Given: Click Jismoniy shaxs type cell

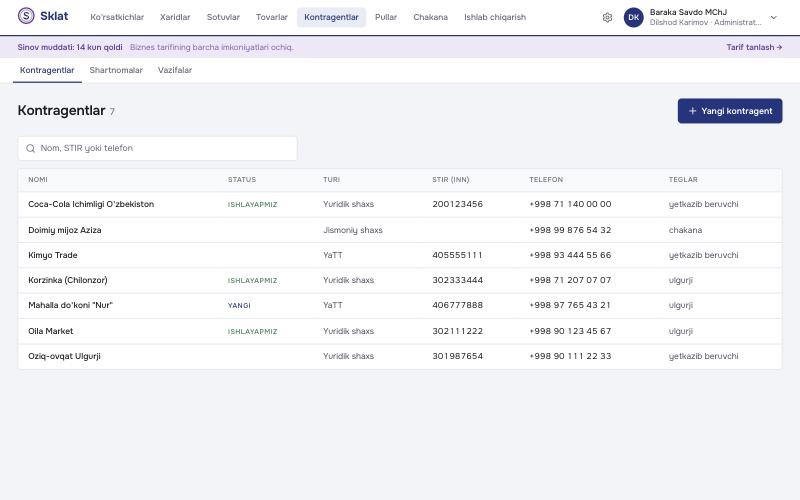Looking at the screenshot, I should 353,230.
